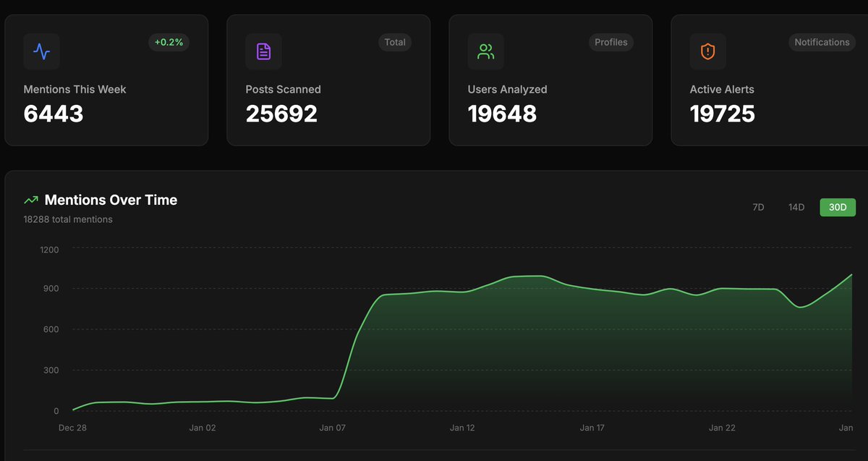Click the Dec 28 x-axis label
This screenshot has width=868, height=461.
coord(72,428)
